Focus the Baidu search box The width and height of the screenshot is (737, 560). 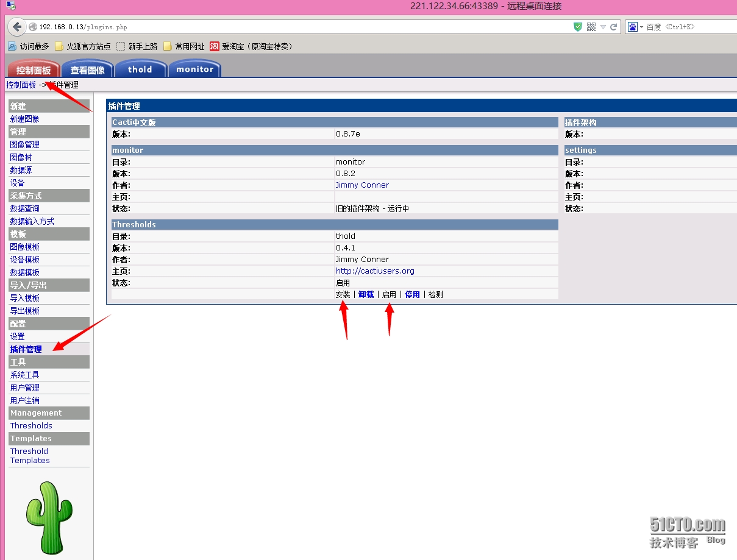tap(691, 27)
